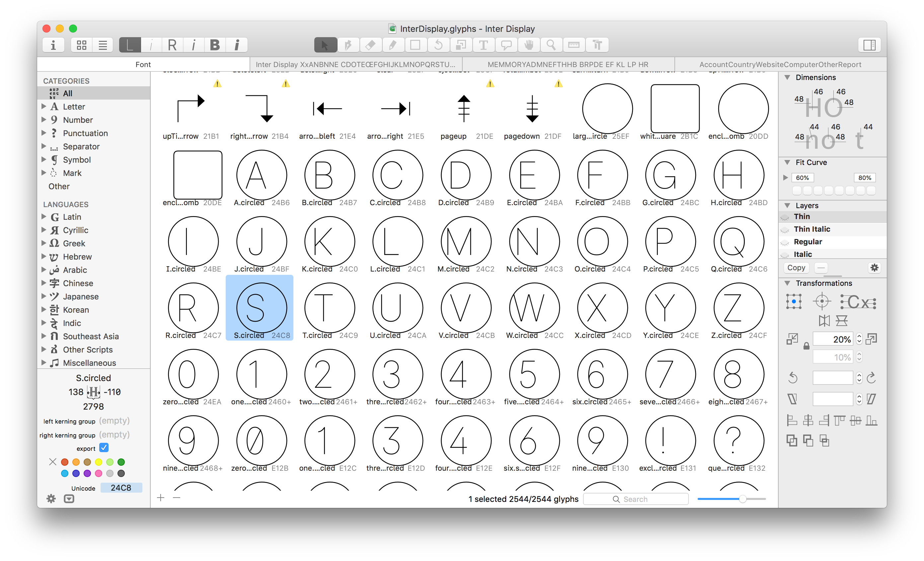Toggle visibility of the Thin Italic layer
Screen dimensions: 924x561
[x=785, y=229]
